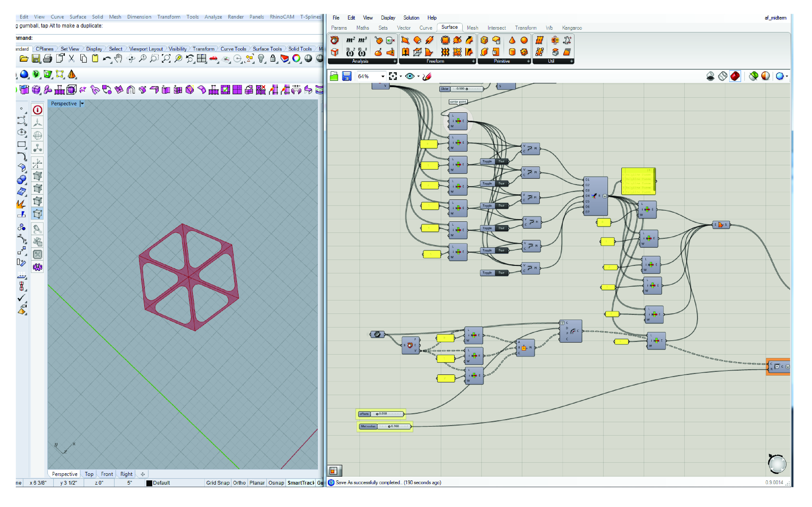Click the Area m² analysis component icon

[350, 40]
